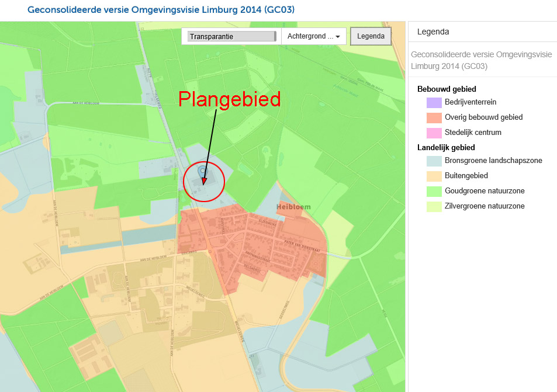Screen dimensions: 557x392
Task: Click the Goudgroene natuurzone green swatch
Action: [x=434, y=191]
